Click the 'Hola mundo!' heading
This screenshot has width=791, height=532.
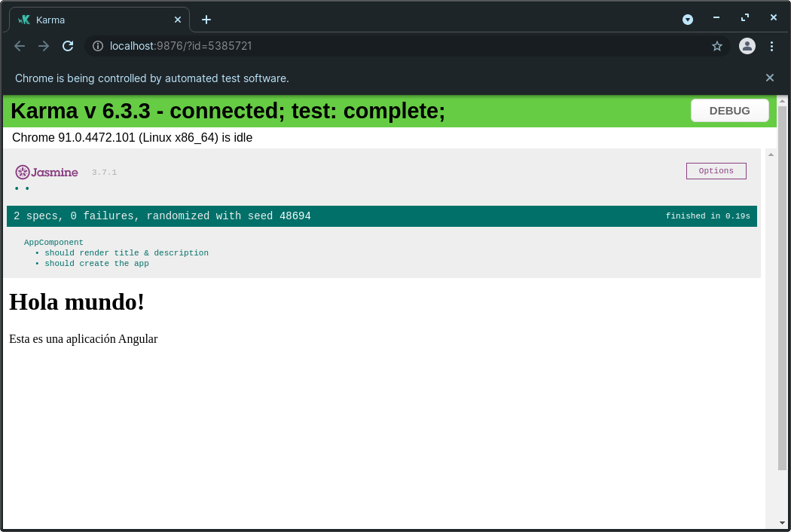77,302
